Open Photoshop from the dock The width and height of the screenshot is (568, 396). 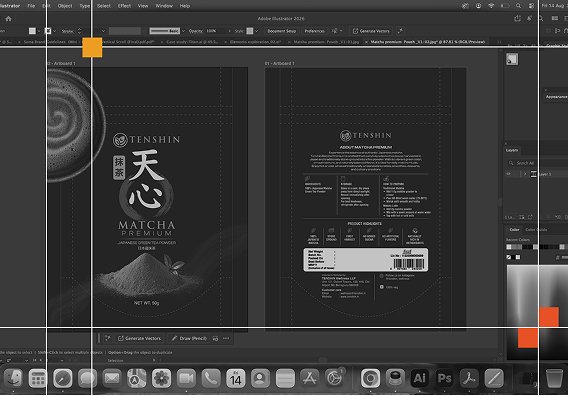(444, 379)
